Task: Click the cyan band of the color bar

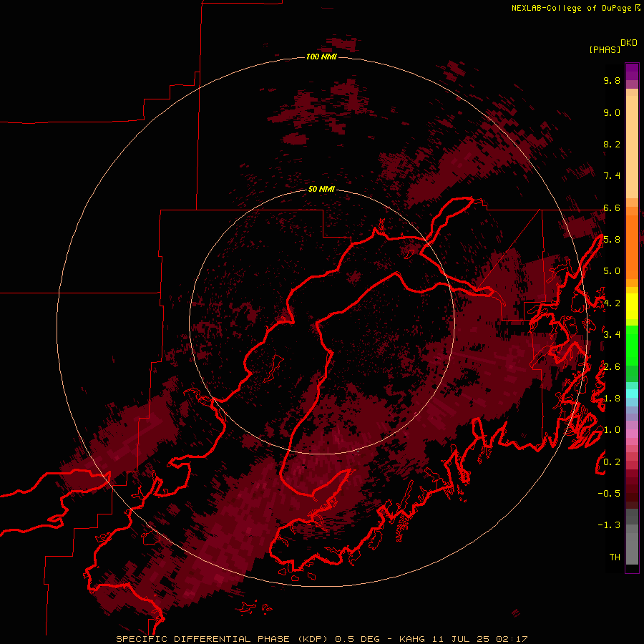Action: [632, 394]
